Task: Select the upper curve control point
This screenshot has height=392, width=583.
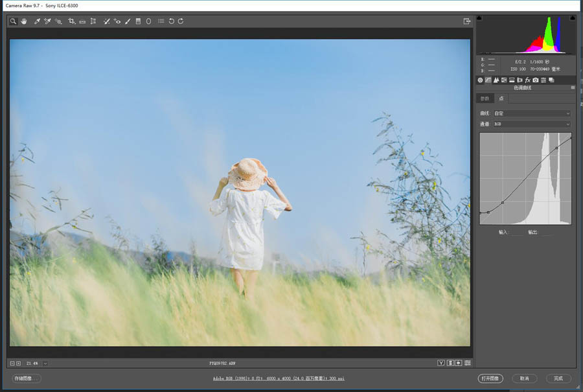Action: [556, 148]
